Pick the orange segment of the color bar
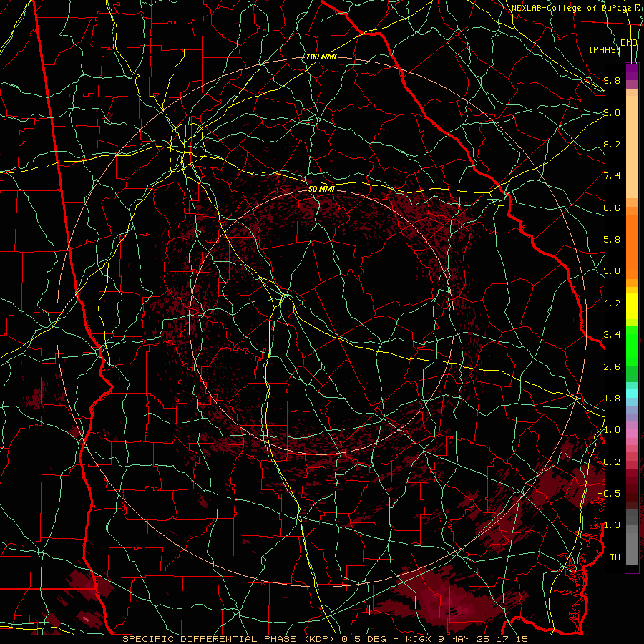Image resolution: width=644 pixels, height=644 pixels. [632, 248]
